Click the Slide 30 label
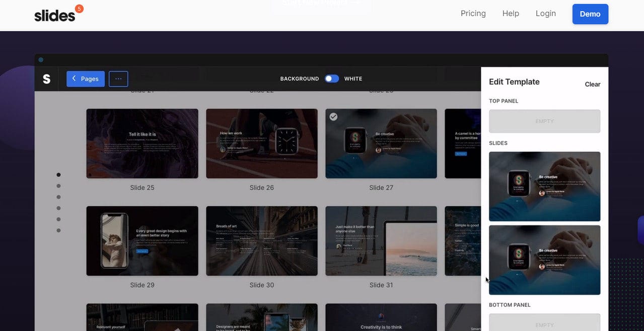The image size is (644, 331). coord(262,285)
